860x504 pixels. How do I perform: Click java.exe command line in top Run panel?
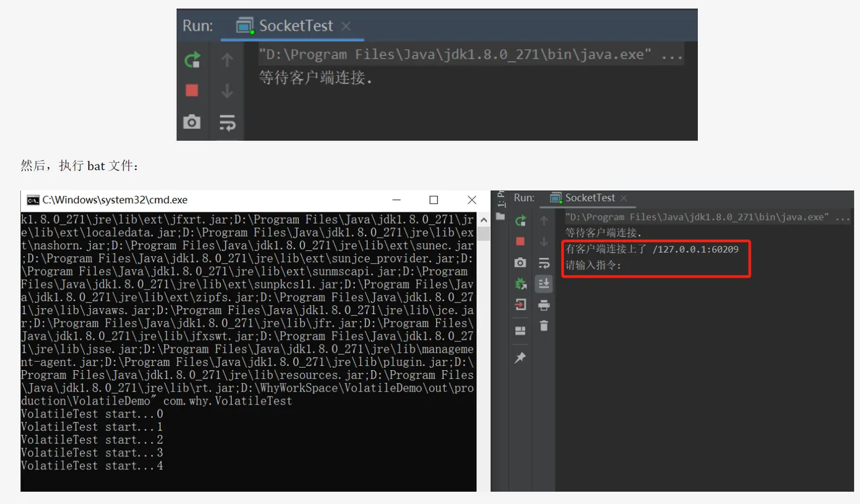(471, 55)
